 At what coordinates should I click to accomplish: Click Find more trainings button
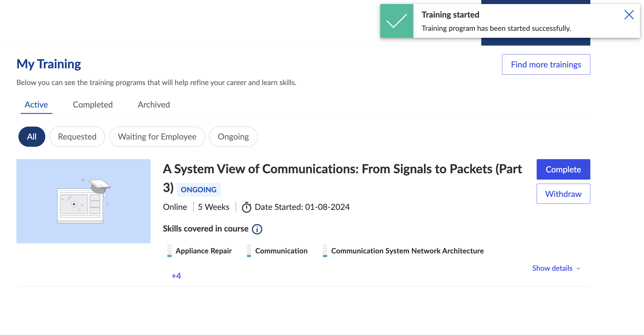(546, 64)
